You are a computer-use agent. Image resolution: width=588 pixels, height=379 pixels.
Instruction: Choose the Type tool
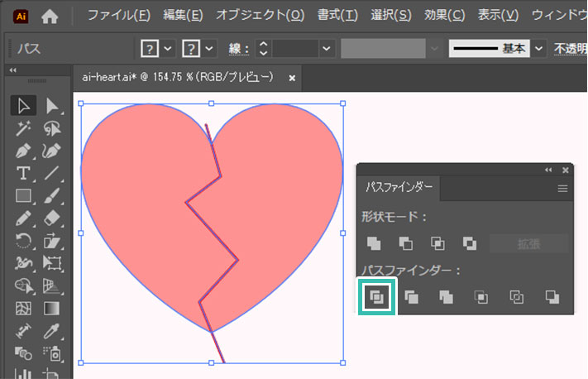click(24, 173)
